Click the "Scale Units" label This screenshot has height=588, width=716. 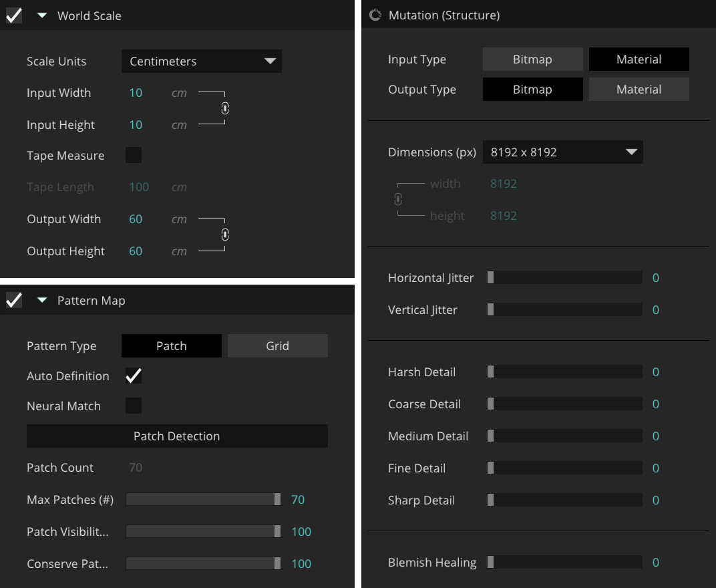[x=57, y=61]
